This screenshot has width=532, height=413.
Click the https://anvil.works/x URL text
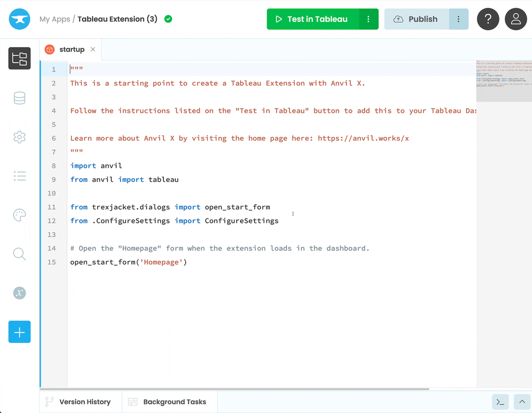pyautogui.click(x=363, y=138)
